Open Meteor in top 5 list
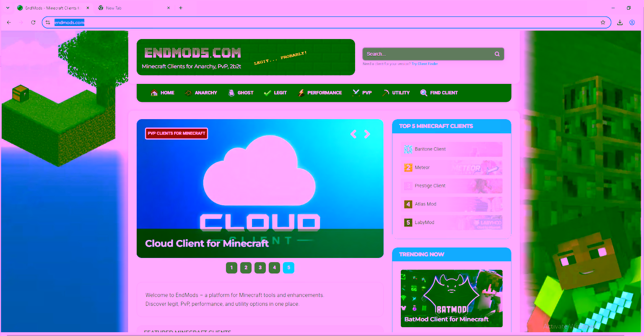The image size is (644, 336). [x=452, y=167]
